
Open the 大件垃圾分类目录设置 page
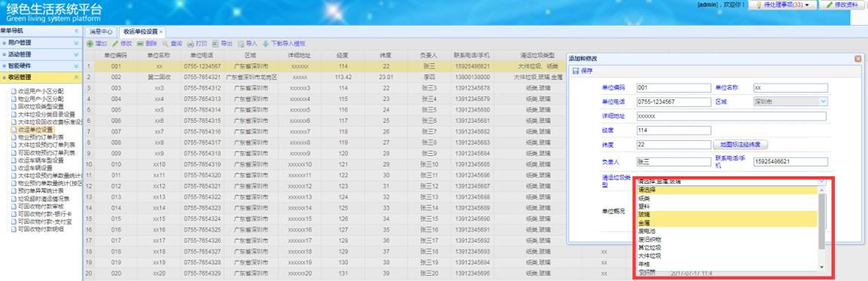tap(46, 114)
